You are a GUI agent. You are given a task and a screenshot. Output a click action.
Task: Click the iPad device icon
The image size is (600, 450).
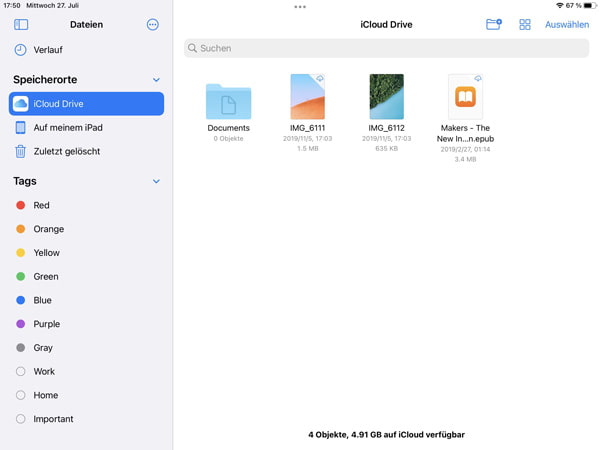coord(20,127)
